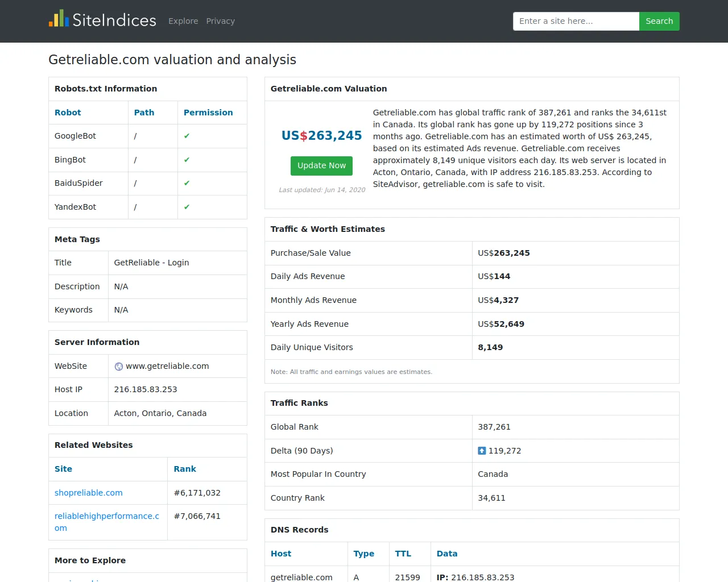Click BaiduSpider's green permission checkmark
Image resolution: width=728 pixels, height=582 pixels.
(x=187, y=184)
